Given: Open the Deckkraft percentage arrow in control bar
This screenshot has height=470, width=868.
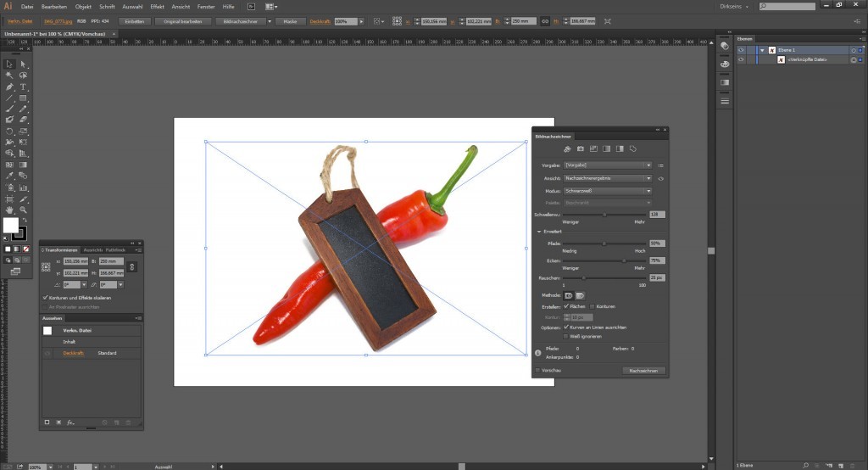Looking at the screenshot, I should click(361, 21).
